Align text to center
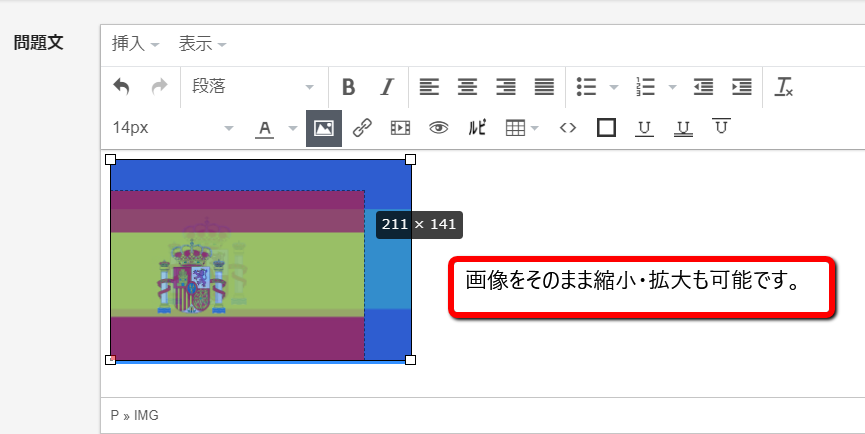 point(467,87)
